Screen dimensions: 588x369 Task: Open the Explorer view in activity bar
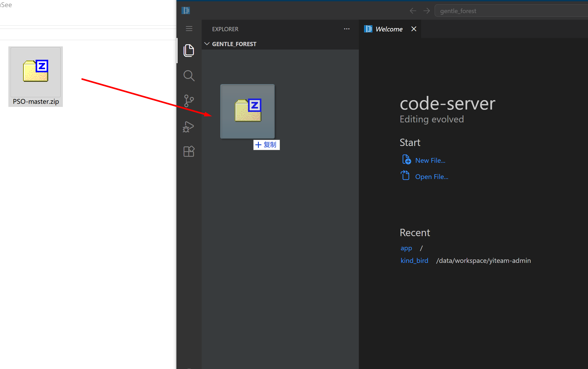click(189, 50)
